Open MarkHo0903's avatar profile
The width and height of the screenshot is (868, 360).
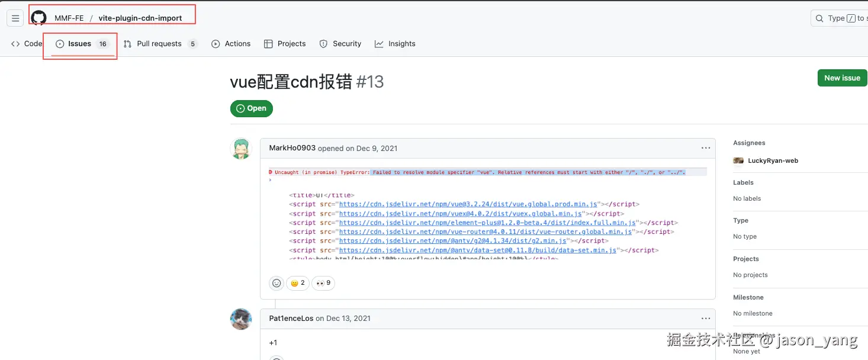pyautogui.click(x=241, y=149)
